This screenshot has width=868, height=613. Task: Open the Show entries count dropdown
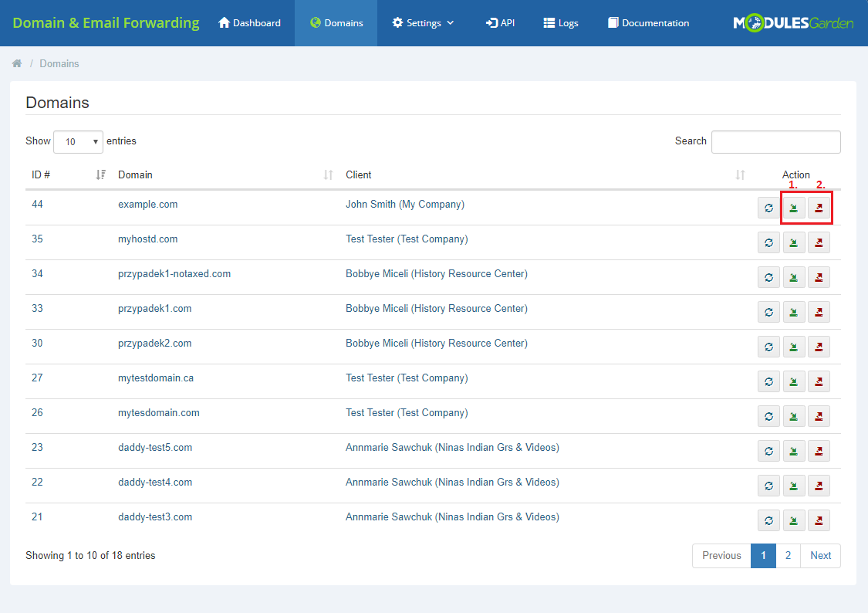coord(78,142)
